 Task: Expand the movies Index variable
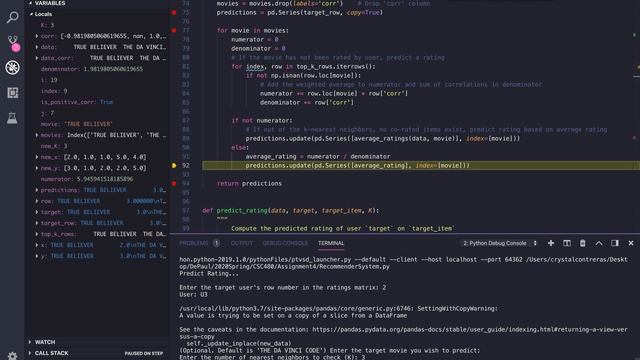37,135
